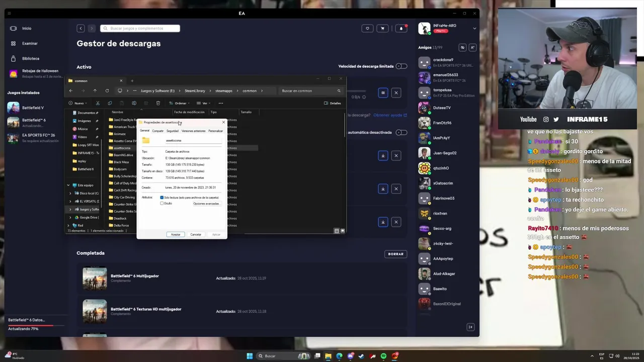Click Aceptar in properties dialog

click(175, 234)
